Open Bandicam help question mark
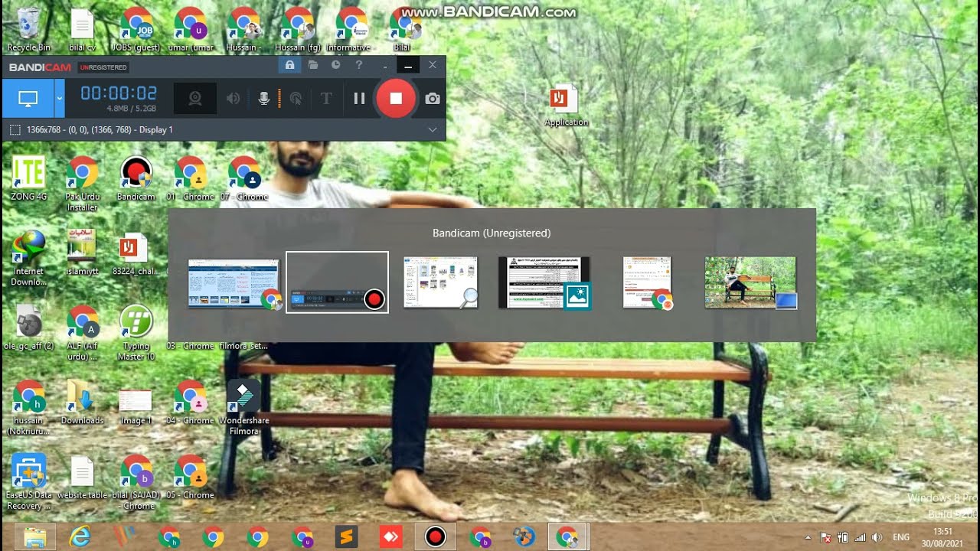Viewport: 980px width, 551px height. (358, 66)
